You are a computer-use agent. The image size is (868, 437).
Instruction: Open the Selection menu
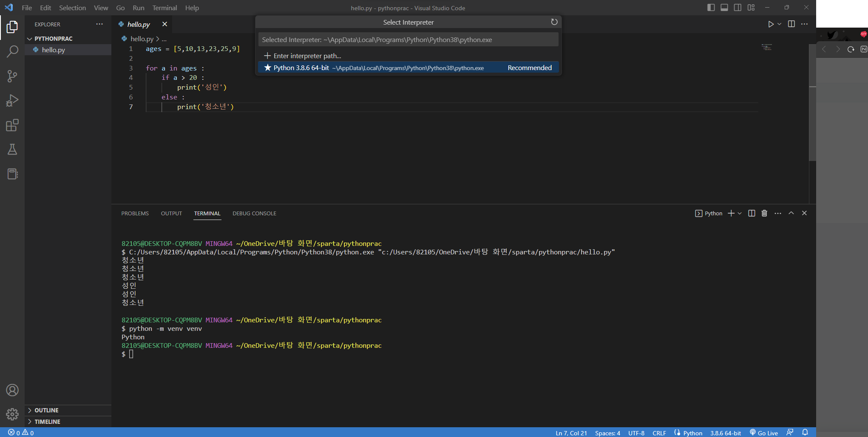click(72, 8)
